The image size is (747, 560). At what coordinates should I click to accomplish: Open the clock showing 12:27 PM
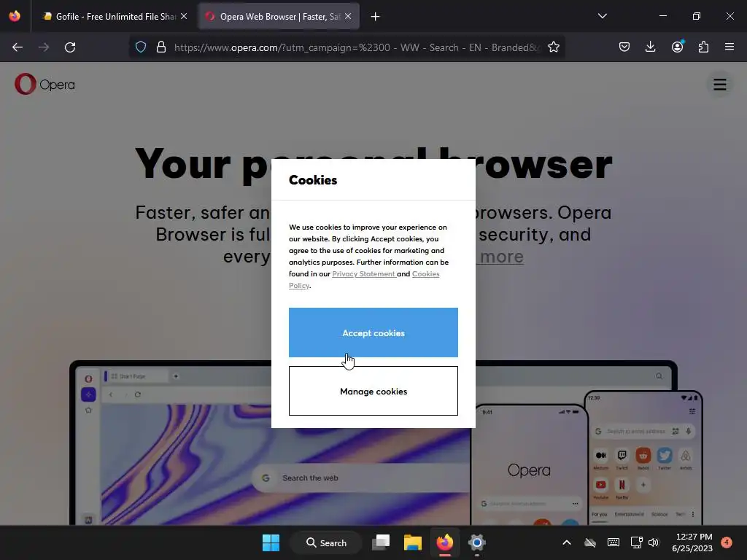point(693,542)
